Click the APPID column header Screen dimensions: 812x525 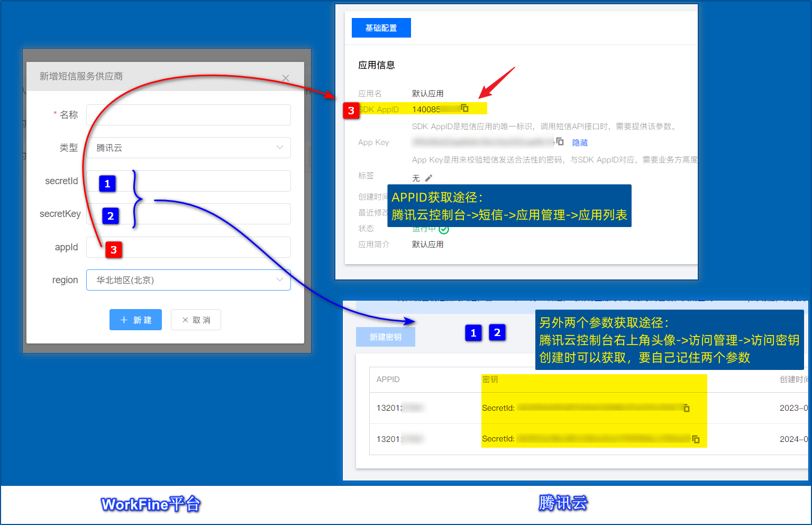(388, 379)
